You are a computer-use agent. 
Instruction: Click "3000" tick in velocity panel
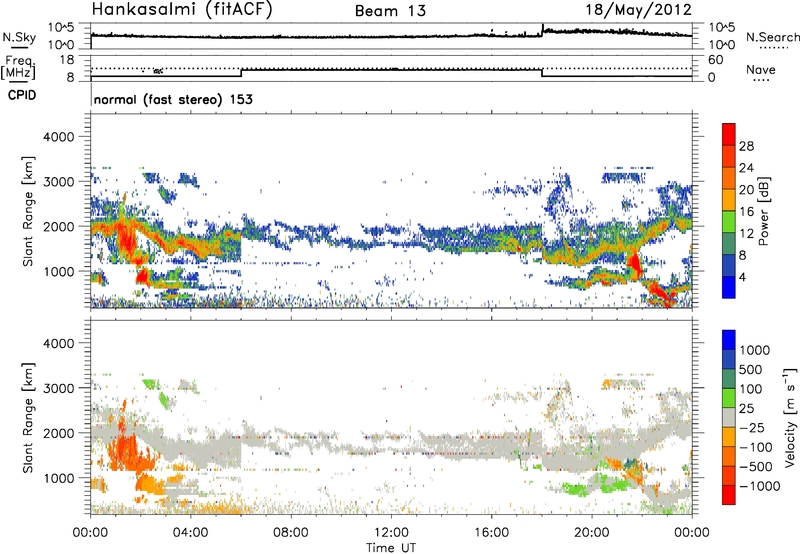pyautogui.click(x=58, y=388)
